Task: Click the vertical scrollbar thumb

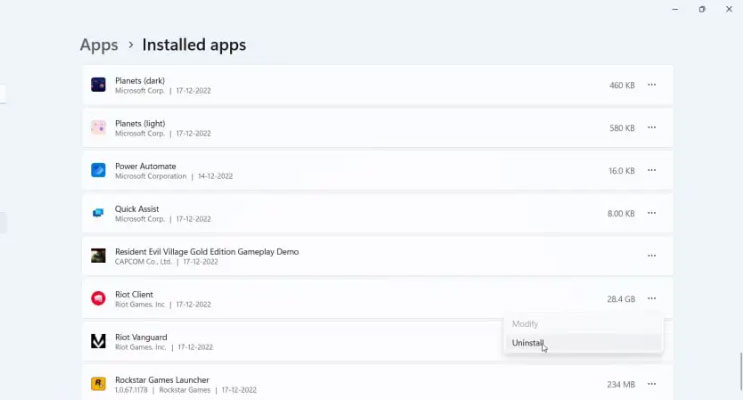Action: click(x=741, y=372)
